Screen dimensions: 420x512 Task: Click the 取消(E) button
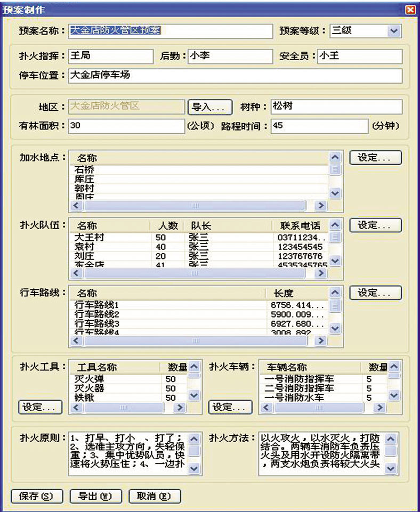(x=155, y=497)
